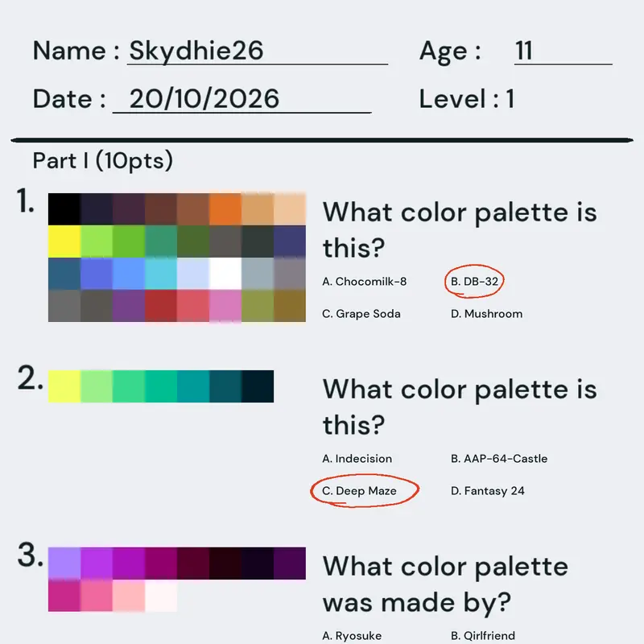The height and width of the screenshot is (644, 644).
Task: Select answer D. Mushroom
Action: pos(487,314)
